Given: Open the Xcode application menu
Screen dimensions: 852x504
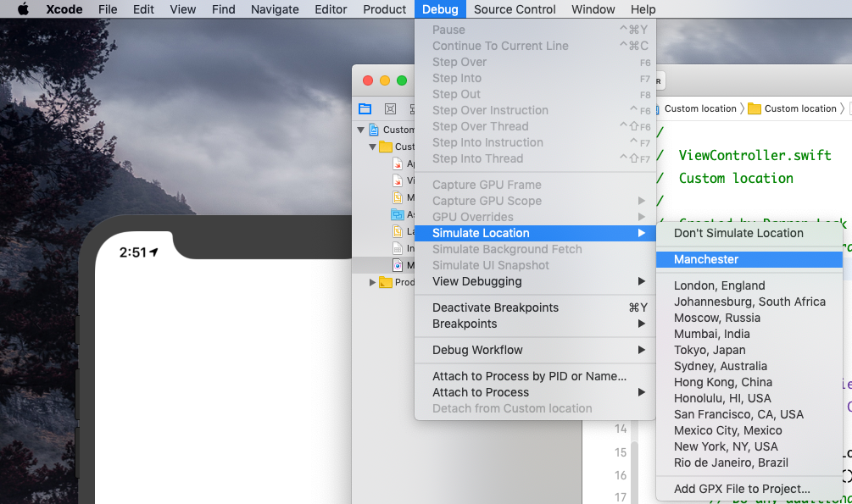Looking at the screenshot, I should click(64, 9).
